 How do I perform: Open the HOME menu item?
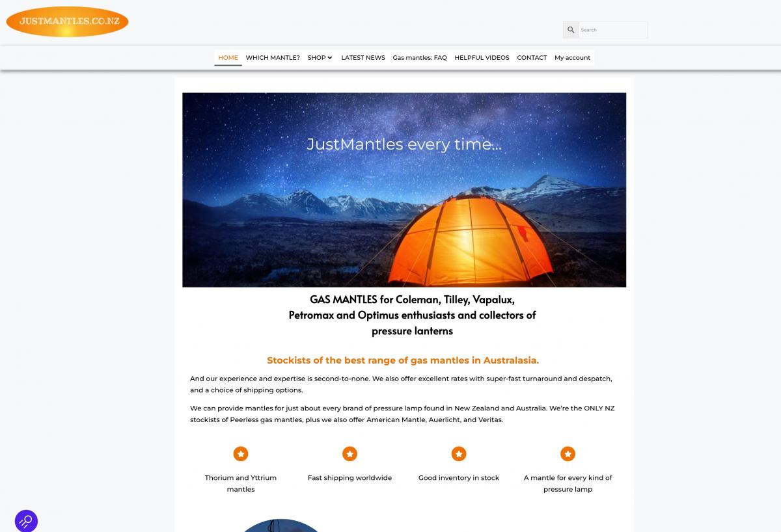pyautogui.click(x=228, y=58)
